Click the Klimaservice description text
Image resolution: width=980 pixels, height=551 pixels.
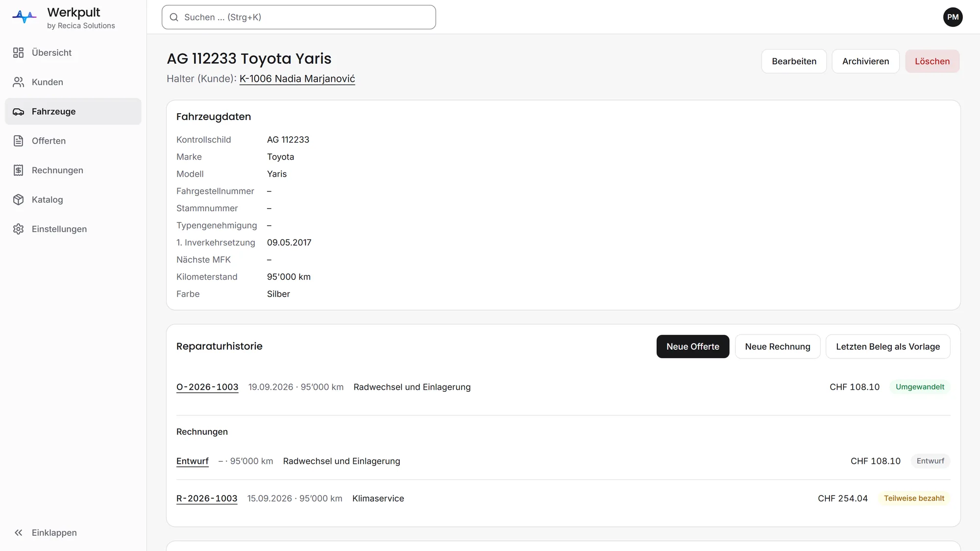coord(378,498)
